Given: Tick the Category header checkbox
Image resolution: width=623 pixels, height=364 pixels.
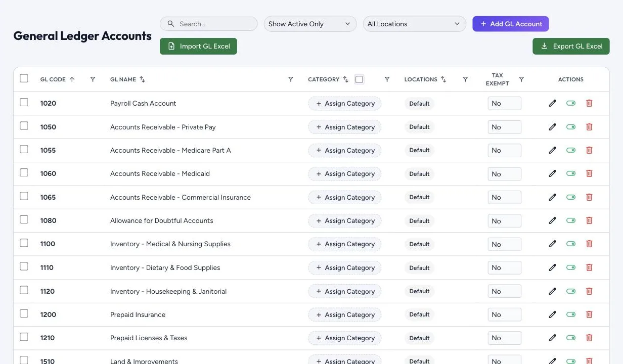Looking at the screenshot, I should (x=359, y=79).
